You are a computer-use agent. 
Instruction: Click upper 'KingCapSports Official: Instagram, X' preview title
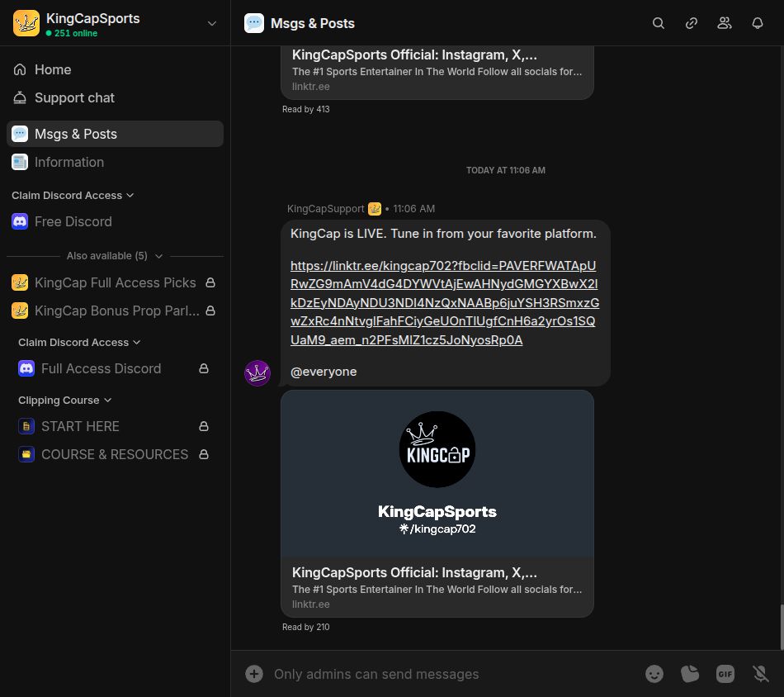coord(414,55)
